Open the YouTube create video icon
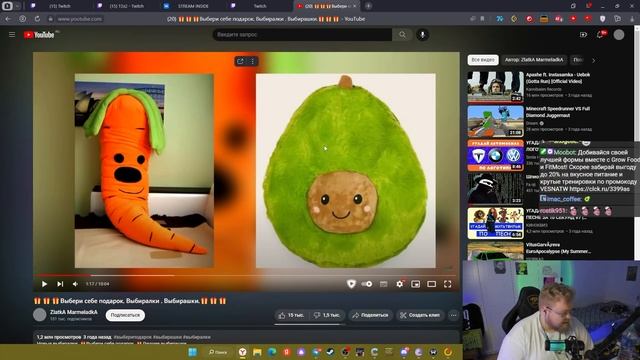640x360 pixels. pyautogui.click(x=583, y=35)
